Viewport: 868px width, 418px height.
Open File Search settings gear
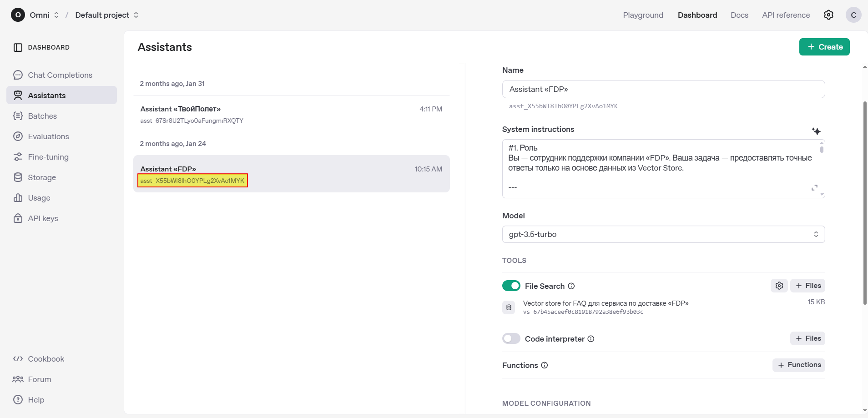tap(779, 286)
